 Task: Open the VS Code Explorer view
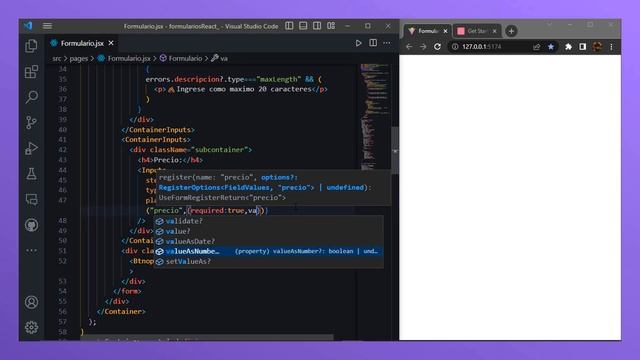pyautogui.click(x=31, y=46)
